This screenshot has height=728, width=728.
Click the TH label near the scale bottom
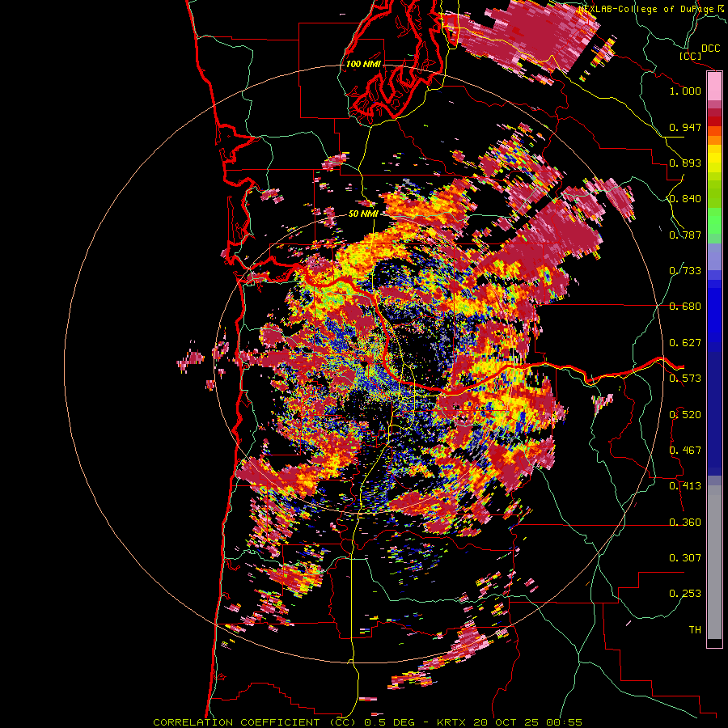click(695, 630)
